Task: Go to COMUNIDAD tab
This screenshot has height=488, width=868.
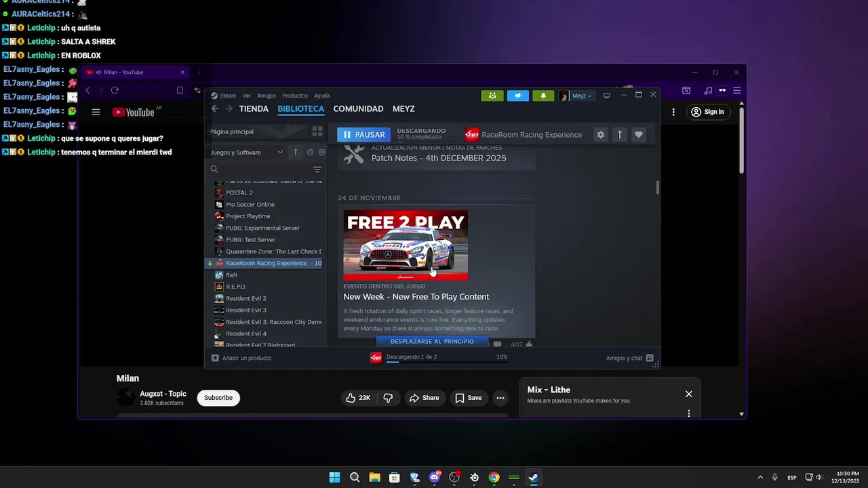Action: [x=358, y=108]
